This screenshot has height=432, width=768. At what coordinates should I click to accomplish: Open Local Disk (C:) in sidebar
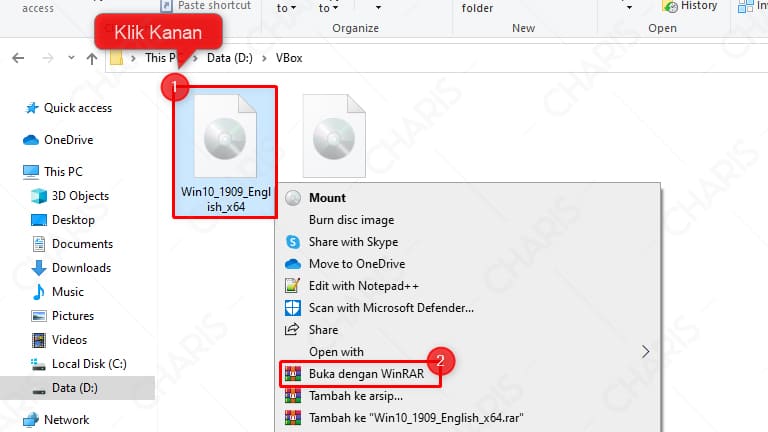tap(89, 364)
